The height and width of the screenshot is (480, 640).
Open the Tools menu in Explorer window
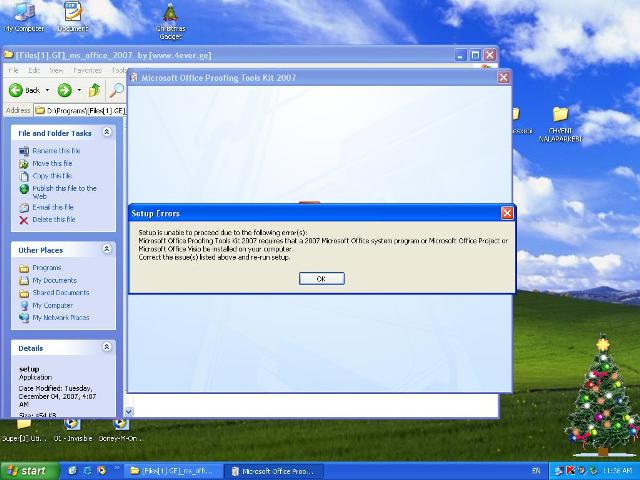119,70
